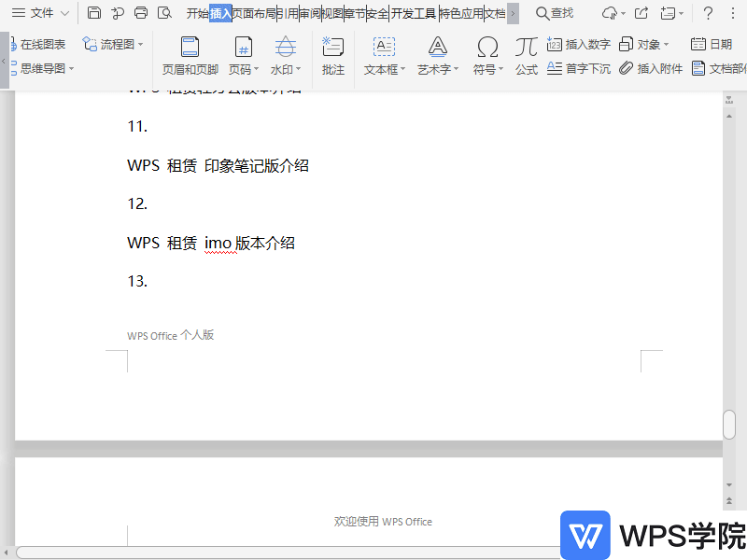The width and height of the screenshot is (747, 560).
Task: Click the Print icon in quick access bar
Action: click(x=141, y=13)
